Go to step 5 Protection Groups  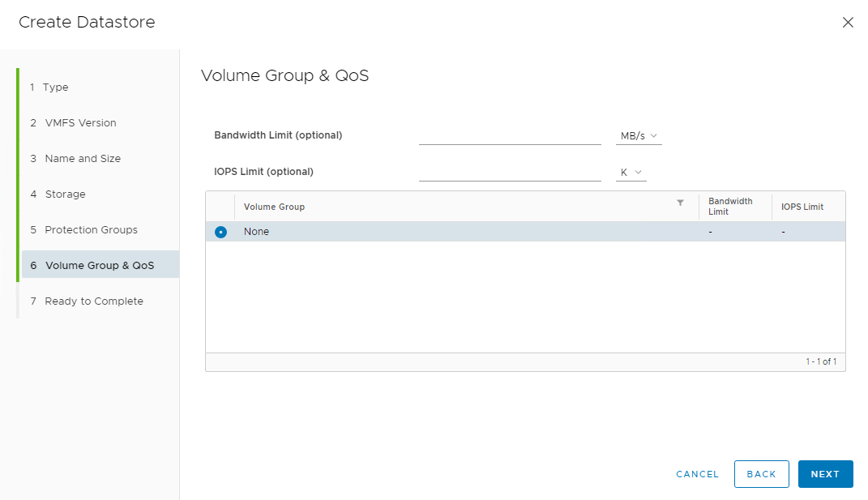tap(91, 230)
